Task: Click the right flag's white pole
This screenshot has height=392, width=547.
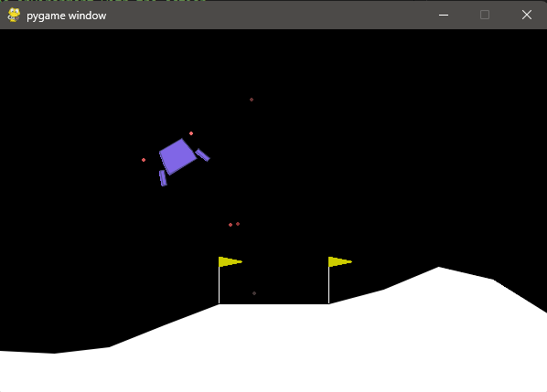Action: coord(328,285)
